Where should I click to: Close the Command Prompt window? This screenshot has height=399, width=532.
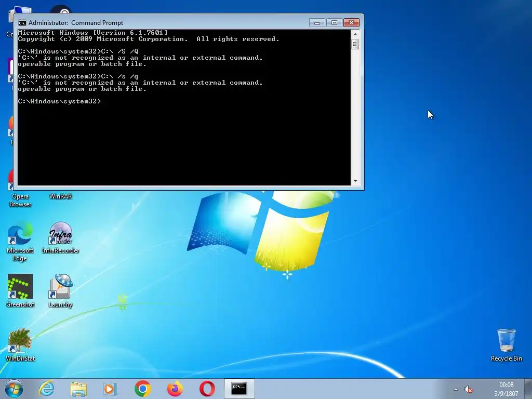click(x=352, y=23)
